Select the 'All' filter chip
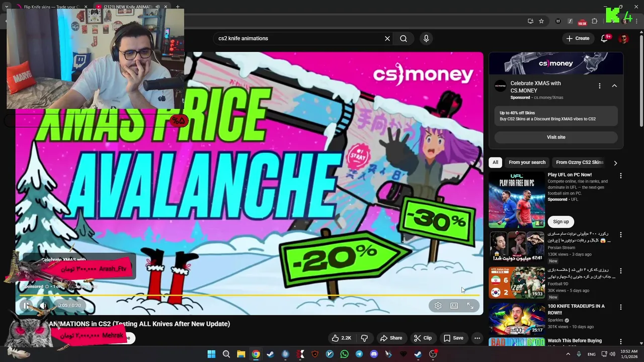 tap(496, 162)
